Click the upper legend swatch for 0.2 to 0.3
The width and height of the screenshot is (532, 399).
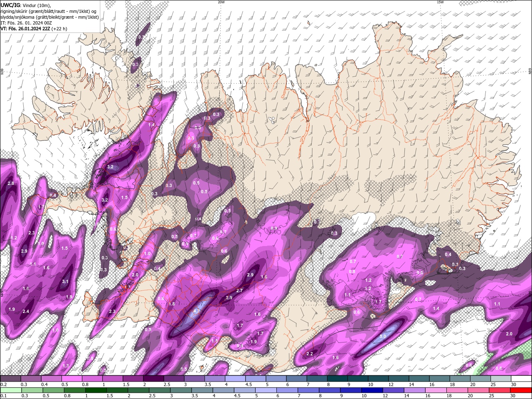coord(10,379)
